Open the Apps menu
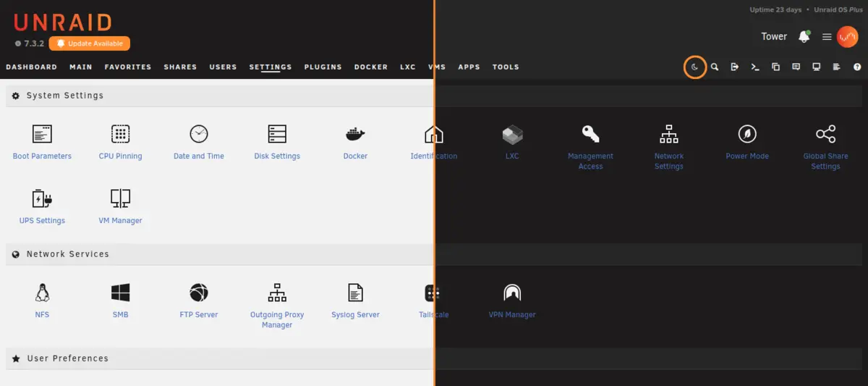Viewport: 868px width, 386px height. (469, 67)
